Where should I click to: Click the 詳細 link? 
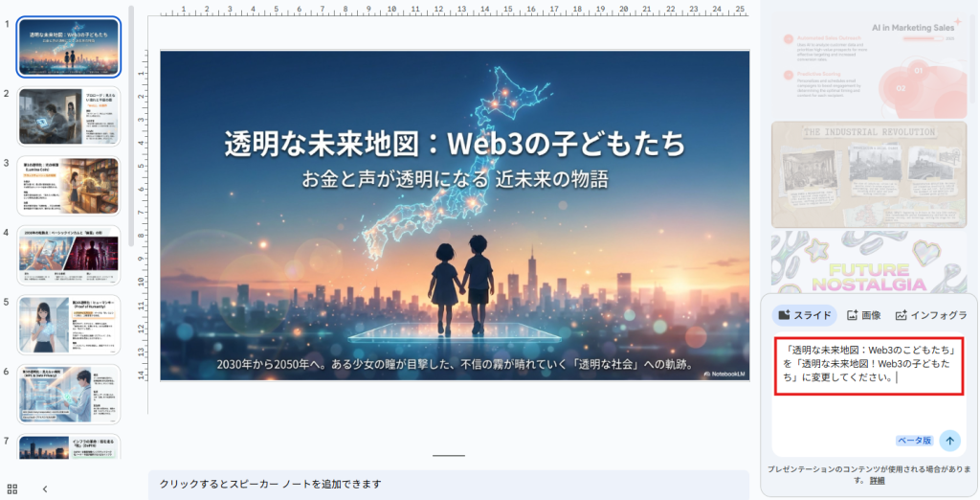[878, 481]
